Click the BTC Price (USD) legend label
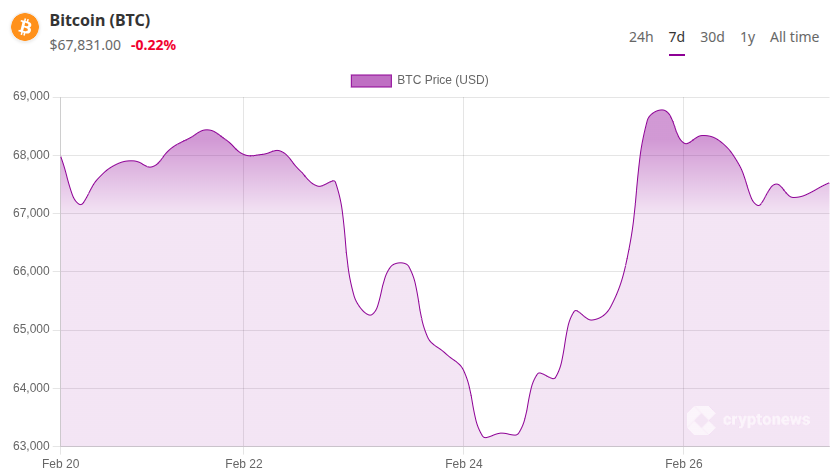834x474 pixels. click(442, 80)
